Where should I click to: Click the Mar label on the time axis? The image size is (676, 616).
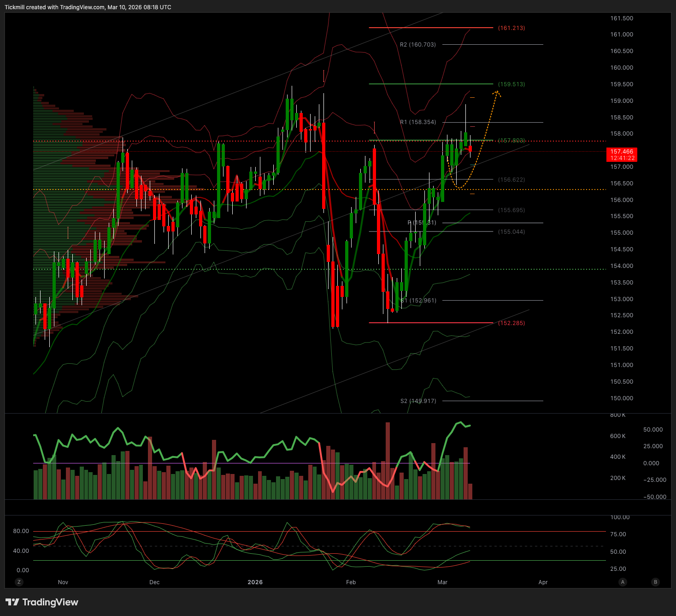pos(442,582)
